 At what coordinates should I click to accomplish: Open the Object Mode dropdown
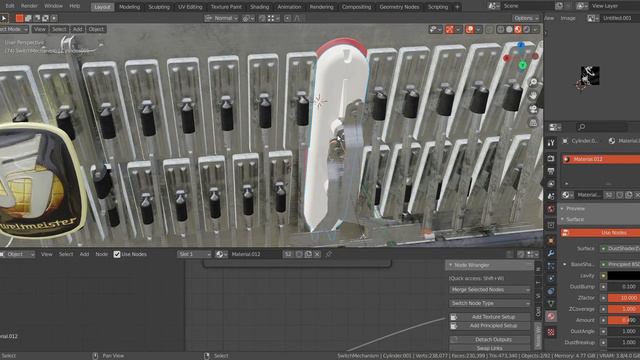pos(13,29)
